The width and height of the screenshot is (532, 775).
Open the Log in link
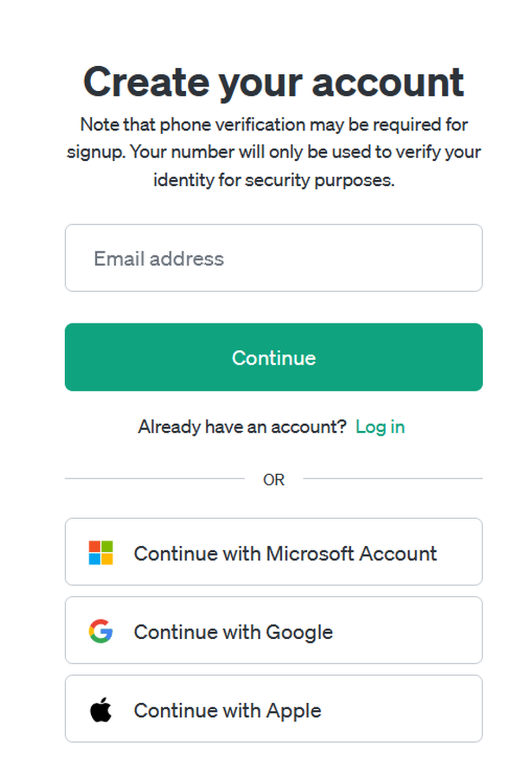[380, 427]
